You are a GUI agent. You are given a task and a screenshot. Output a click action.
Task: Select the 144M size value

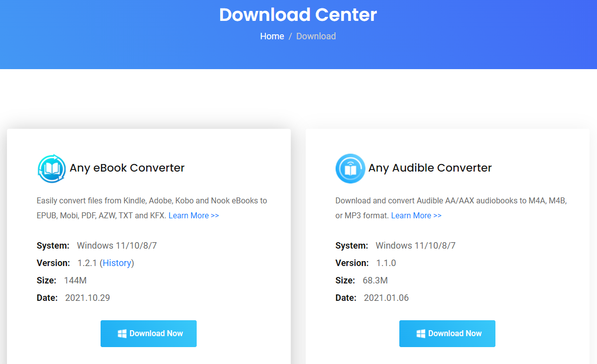[75, 280]
